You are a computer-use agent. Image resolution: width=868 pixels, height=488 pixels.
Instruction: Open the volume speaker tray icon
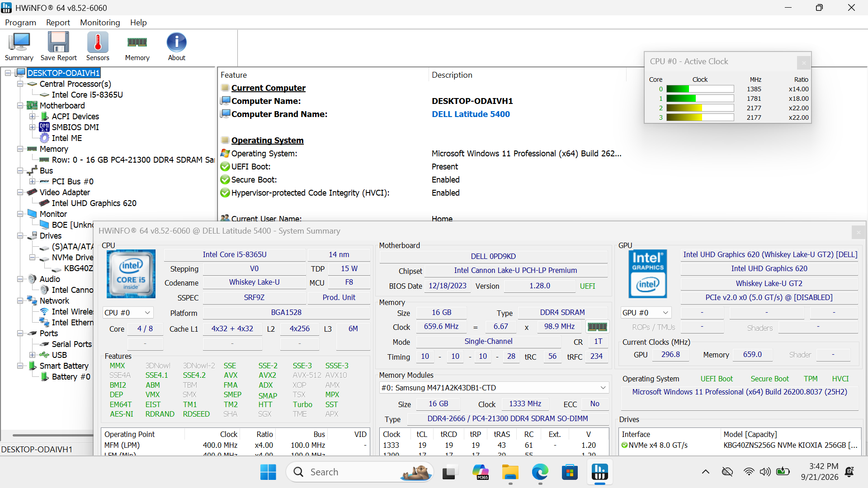click(x=765, y=472)
